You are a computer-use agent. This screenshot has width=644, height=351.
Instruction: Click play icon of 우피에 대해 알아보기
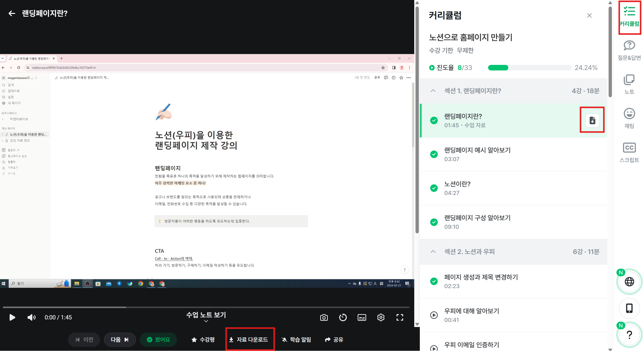(434, 315)
